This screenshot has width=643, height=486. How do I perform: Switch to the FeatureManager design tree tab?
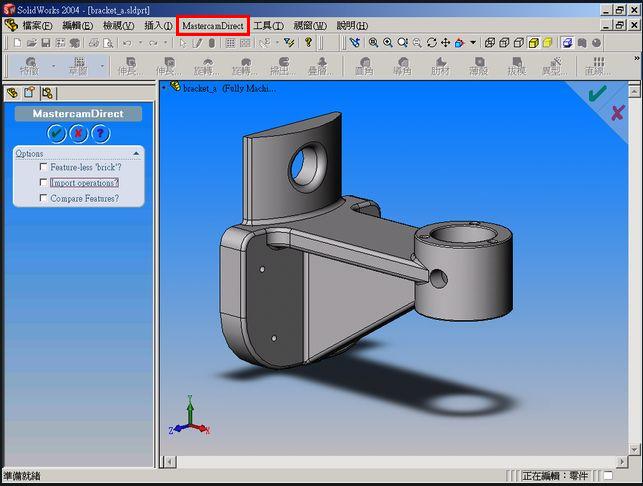(x=13, y=93)
